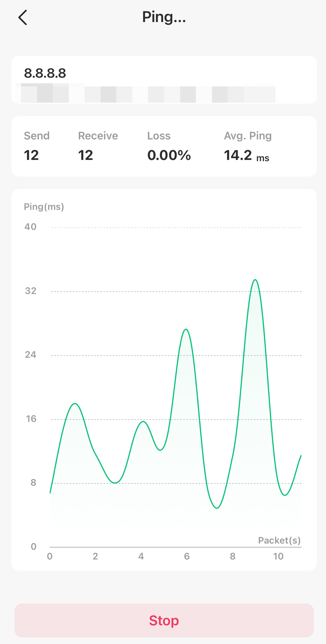Select the Send packet count

(x=31, y=155)
